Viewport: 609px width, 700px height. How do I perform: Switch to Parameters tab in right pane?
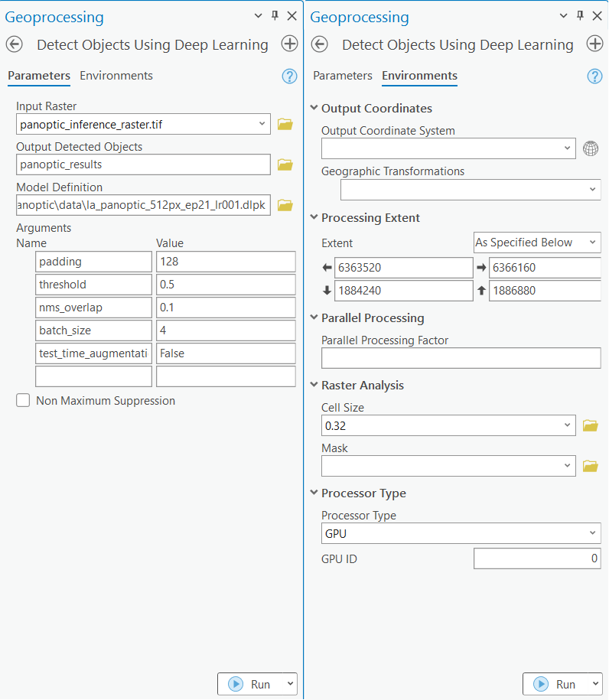pyautogui.click(x=343, y=76)
